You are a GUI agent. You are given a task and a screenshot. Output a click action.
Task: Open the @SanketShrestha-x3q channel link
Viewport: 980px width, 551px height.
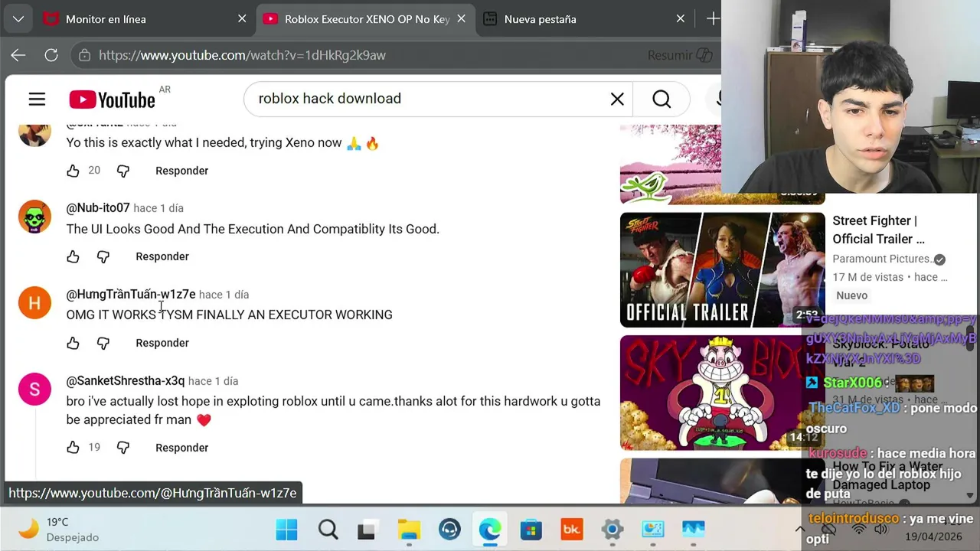[x=126, y=381]
